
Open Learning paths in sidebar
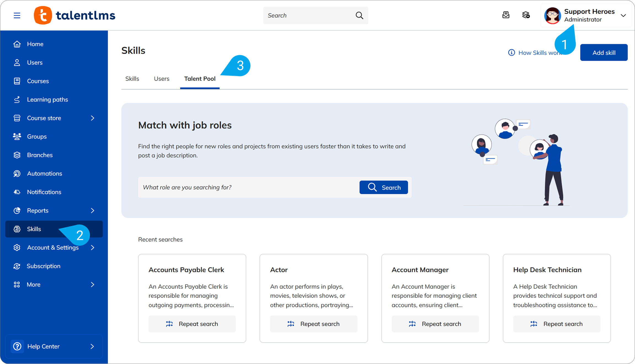click(x=47, y=100)
